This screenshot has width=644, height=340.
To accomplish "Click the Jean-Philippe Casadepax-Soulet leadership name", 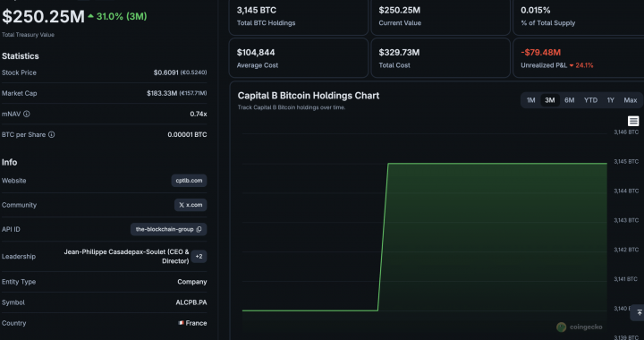I will pos(126,256).
